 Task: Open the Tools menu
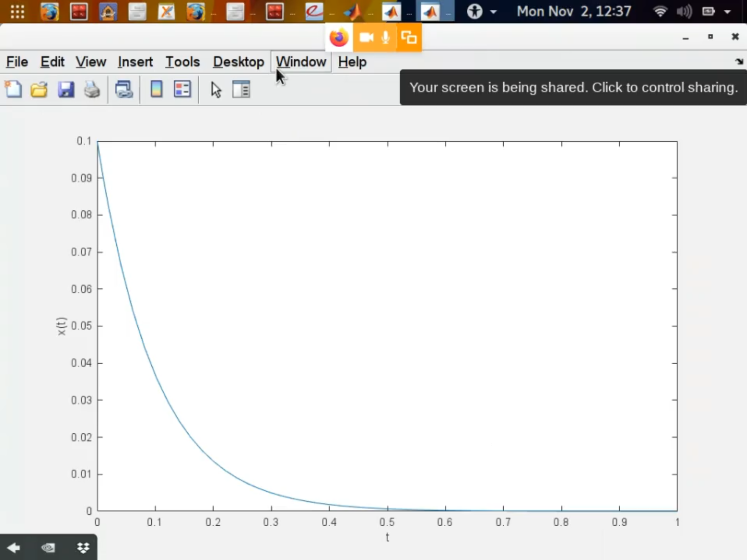[182, 62]
